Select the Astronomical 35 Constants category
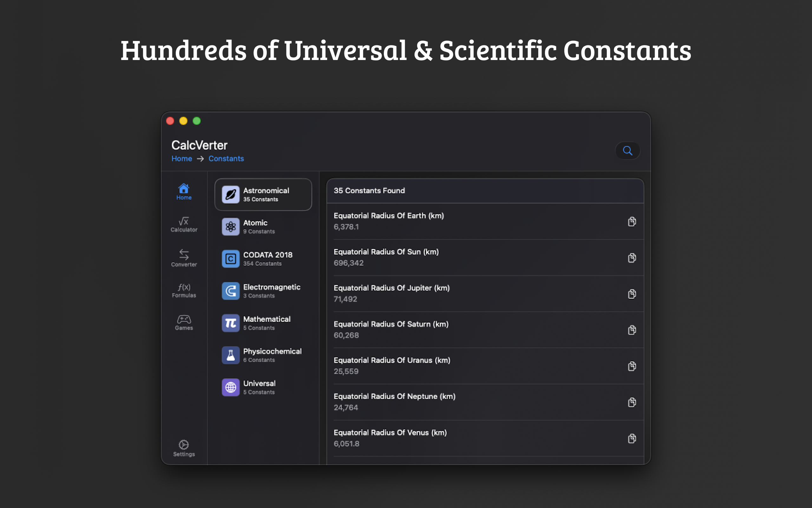 (263, 195)
